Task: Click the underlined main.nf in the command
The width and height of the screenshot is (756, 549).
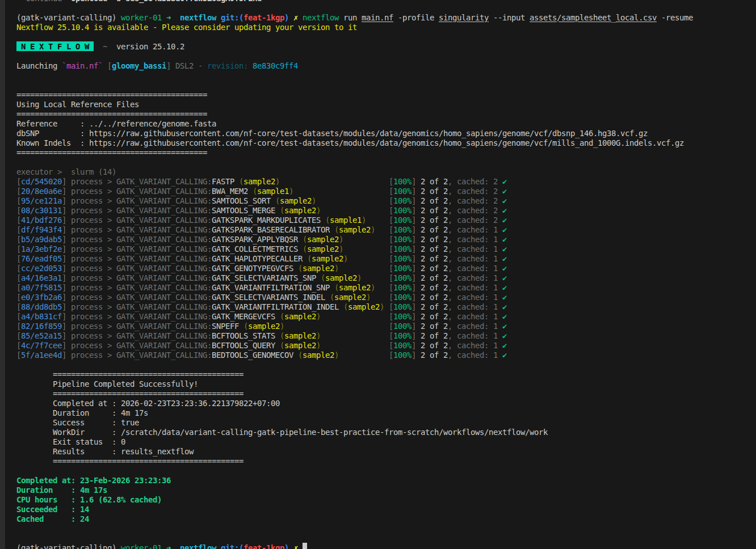Action: [377, 18]
